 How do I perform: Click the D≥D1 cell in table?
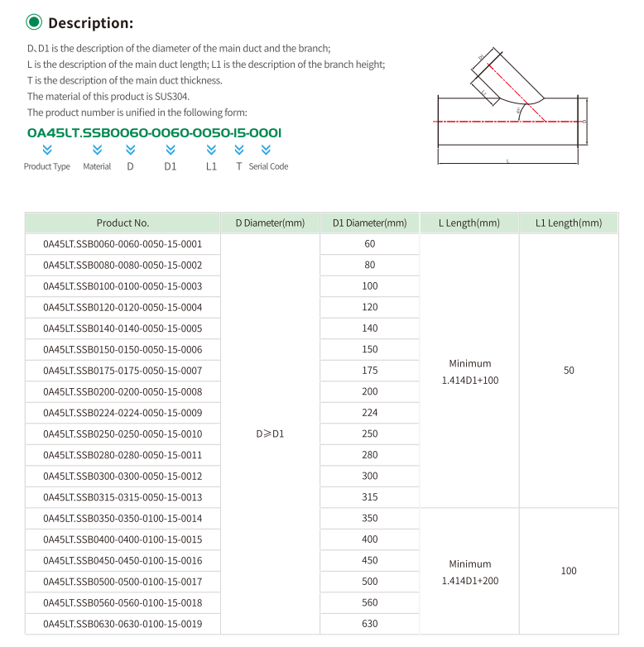point(270,434)
